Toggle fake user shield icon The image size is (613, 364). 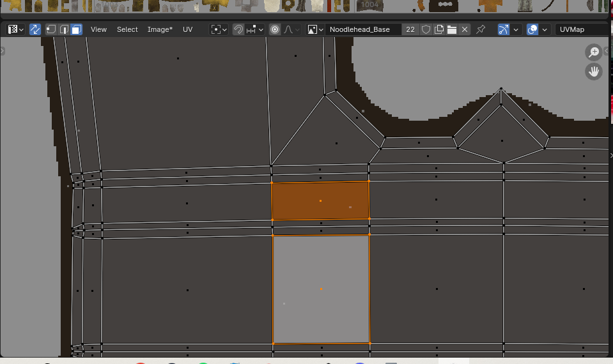tap(426, 29)
